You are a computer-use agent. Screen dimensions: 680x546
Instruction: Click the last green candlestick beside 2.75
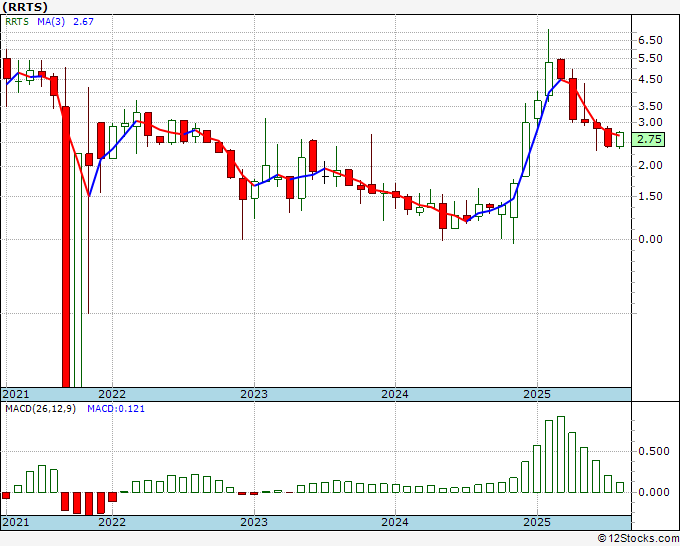coord(620,140)
